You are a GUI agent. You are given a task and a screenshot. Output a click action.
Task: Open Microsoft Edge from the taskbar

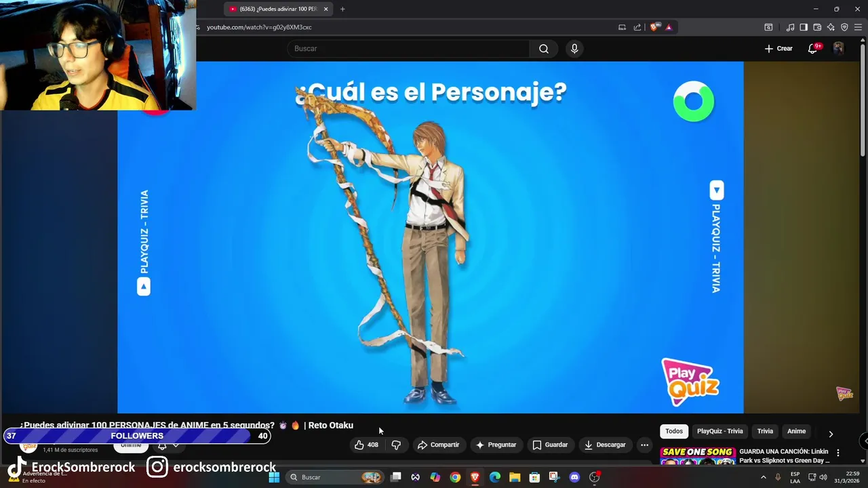[495, 477]
